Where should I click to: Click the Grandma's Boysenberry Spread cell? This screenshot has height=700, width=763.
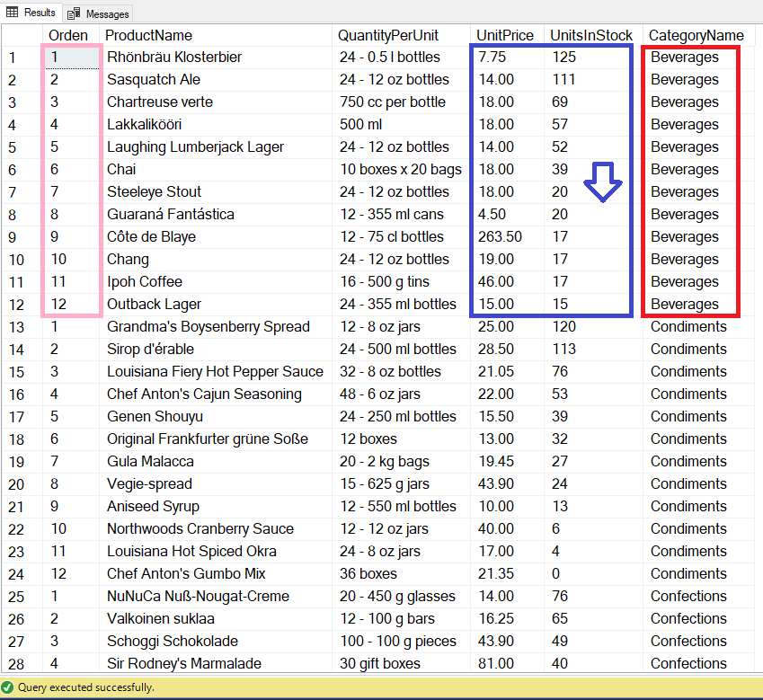tap(216, 326)
